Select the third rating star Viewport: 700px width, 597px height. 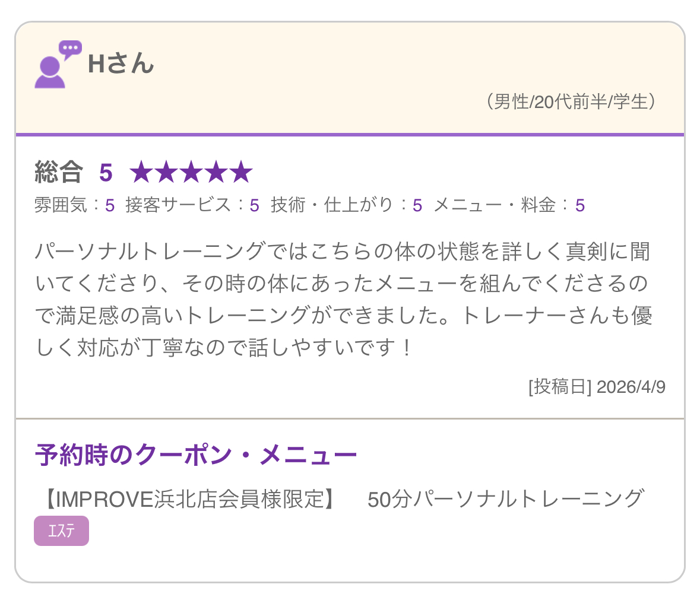[191, 172]
